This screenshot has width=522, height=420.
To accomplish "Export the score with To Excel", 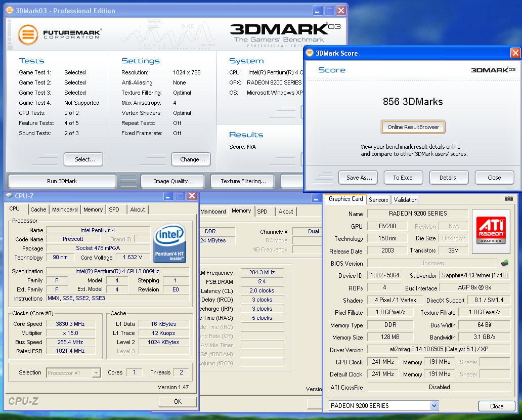I will [x=404, y=178].
